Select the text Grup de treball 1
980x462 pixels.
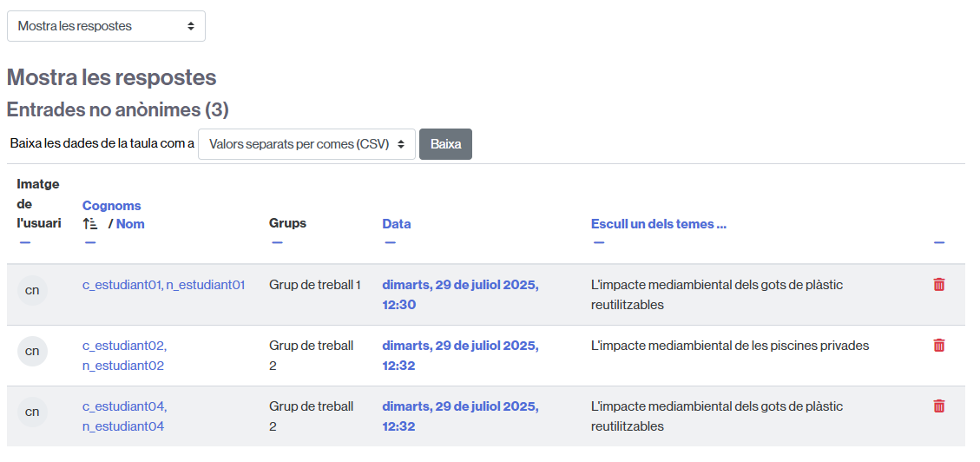coord(315,285)
